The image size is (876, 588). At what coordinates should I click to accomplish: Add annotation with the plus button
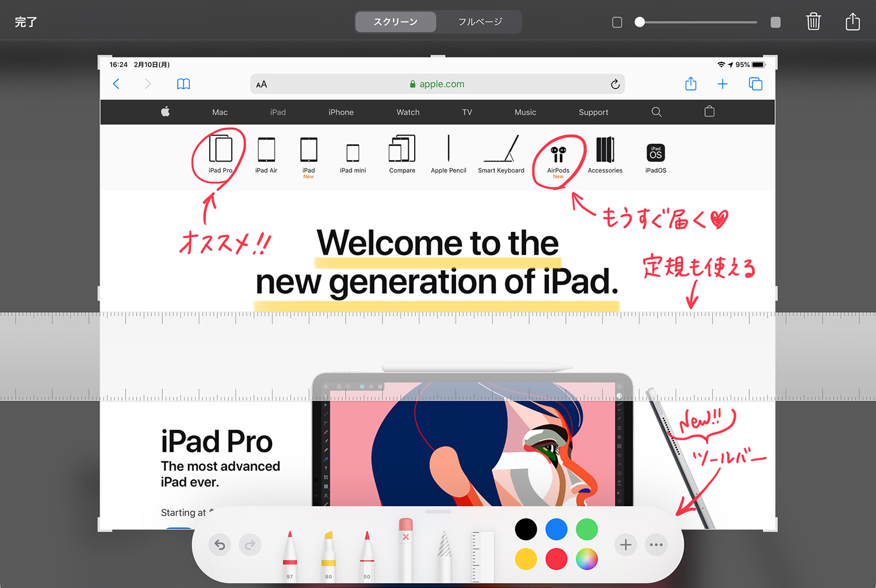click(625, 545)
